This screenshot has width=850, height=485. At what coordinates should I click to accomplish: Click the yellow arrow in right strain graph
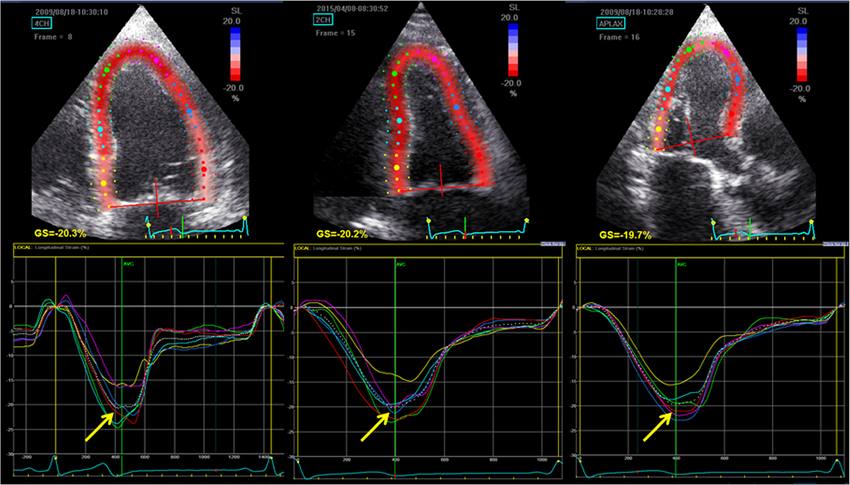pos(657,427)
